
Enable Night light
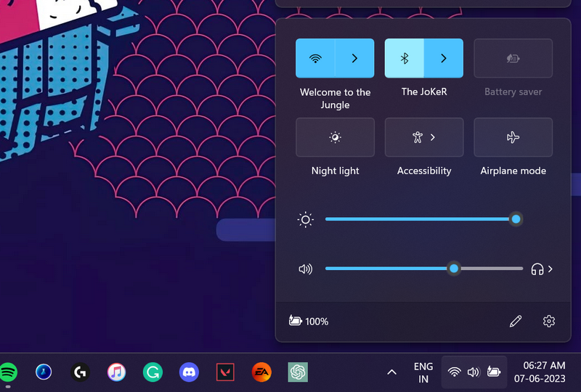[335, 137]
